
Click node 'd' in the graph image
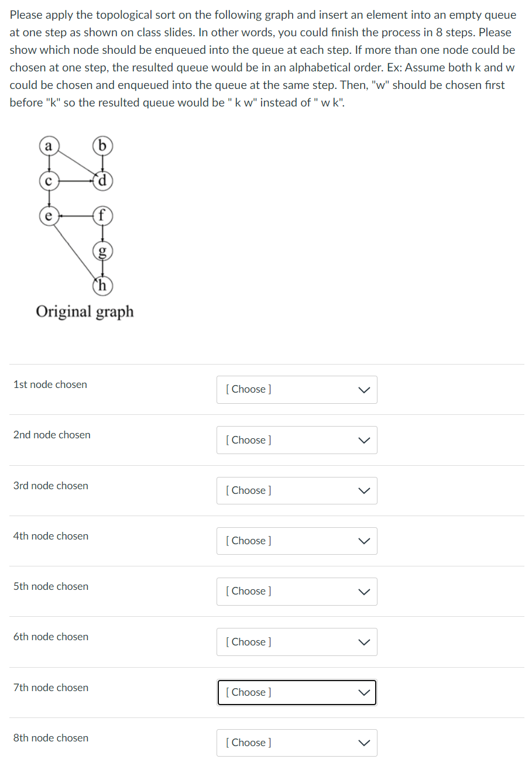(x=102, y=181)
